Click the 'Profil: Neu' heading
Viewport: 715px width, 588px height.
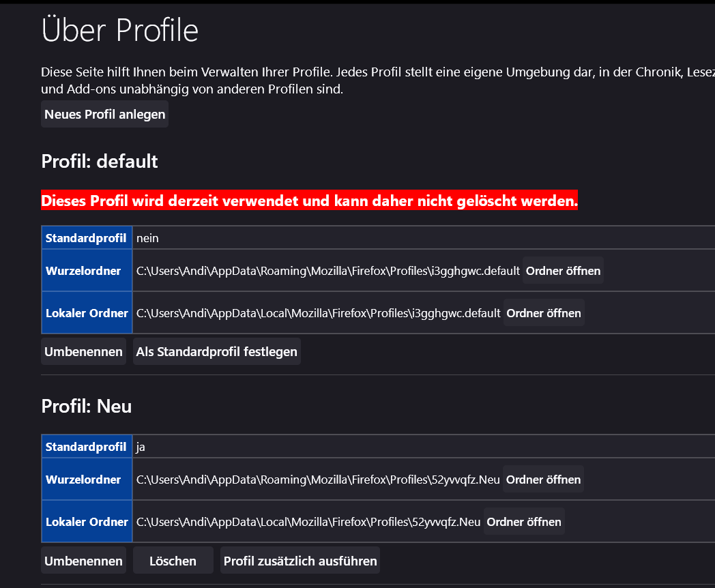pos(86,406)
